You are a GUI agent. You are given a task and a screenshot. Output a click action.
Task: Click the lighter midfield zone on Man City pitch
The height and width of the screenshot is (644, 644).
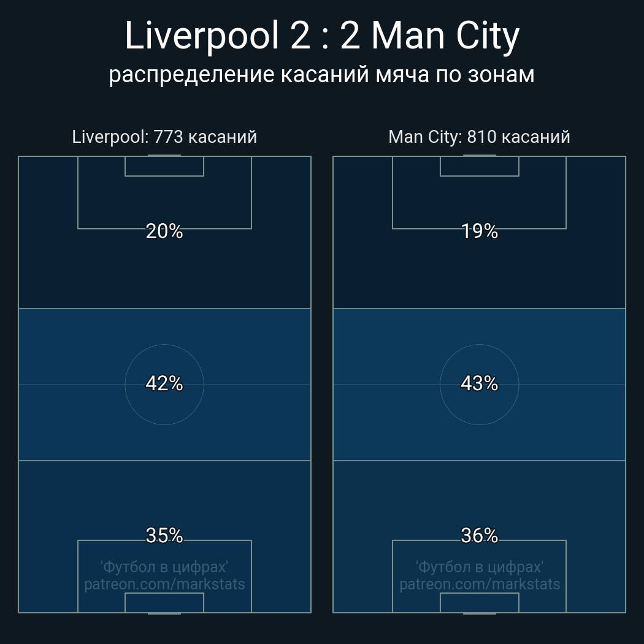[x=479, y=385]
